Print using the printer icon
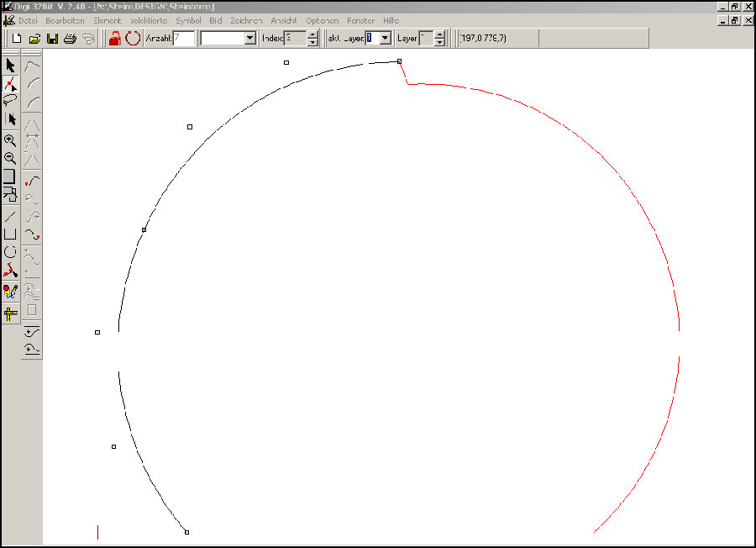 pos(71,39)
